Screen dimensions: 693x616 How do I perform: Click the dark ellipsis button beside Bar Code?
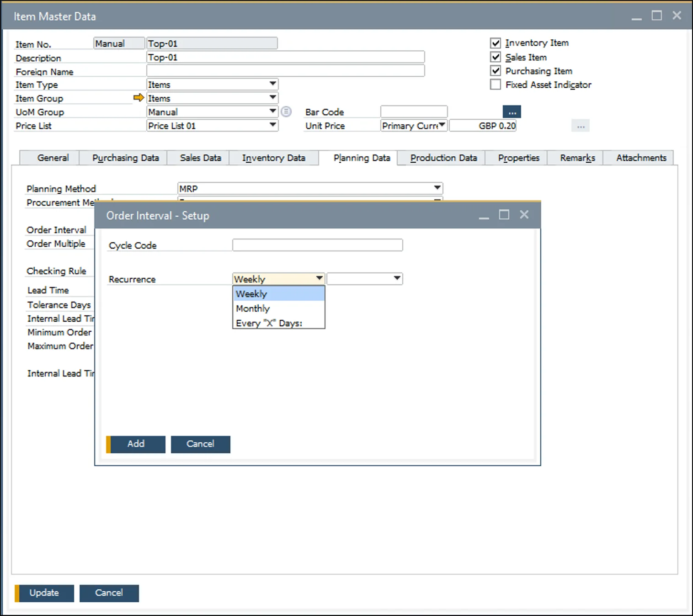[x=512, y=112]
